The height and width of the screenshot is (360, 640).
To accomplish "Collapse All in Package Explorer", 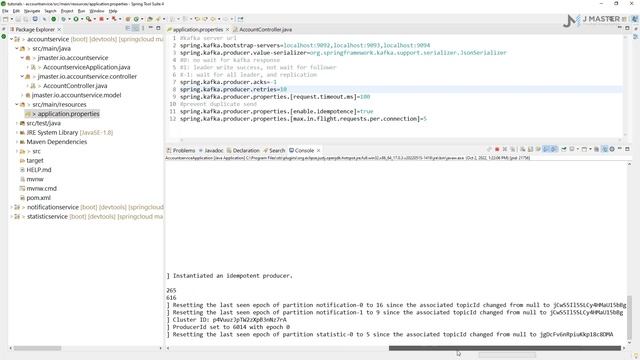I will pos(128,28).
